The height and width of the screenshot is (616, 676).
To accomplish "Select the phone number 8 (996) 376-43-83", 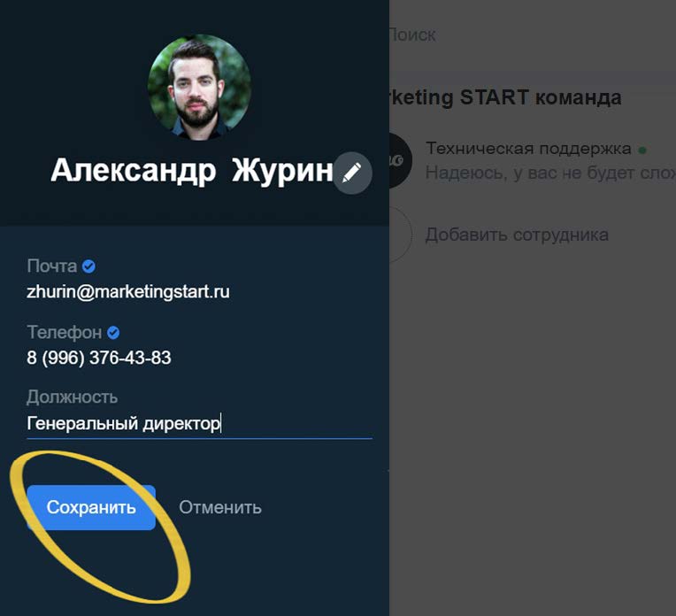I will click(x=99, y=358).
